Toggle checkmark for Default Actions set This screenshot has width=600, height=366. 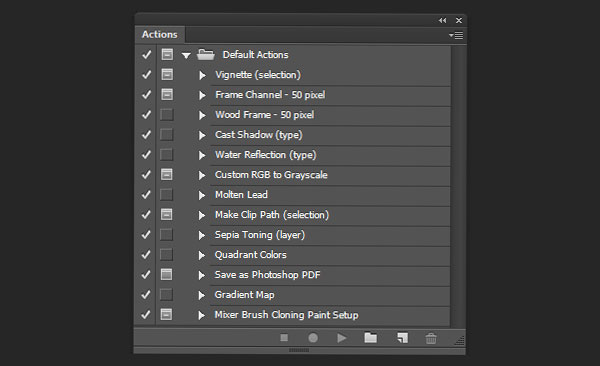(146, 54)
